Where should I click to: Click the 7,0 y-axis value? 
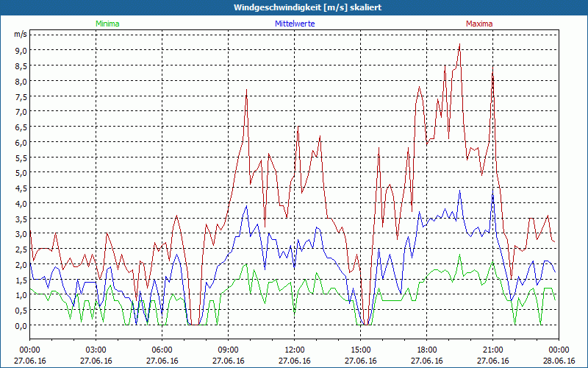(21, 112)
